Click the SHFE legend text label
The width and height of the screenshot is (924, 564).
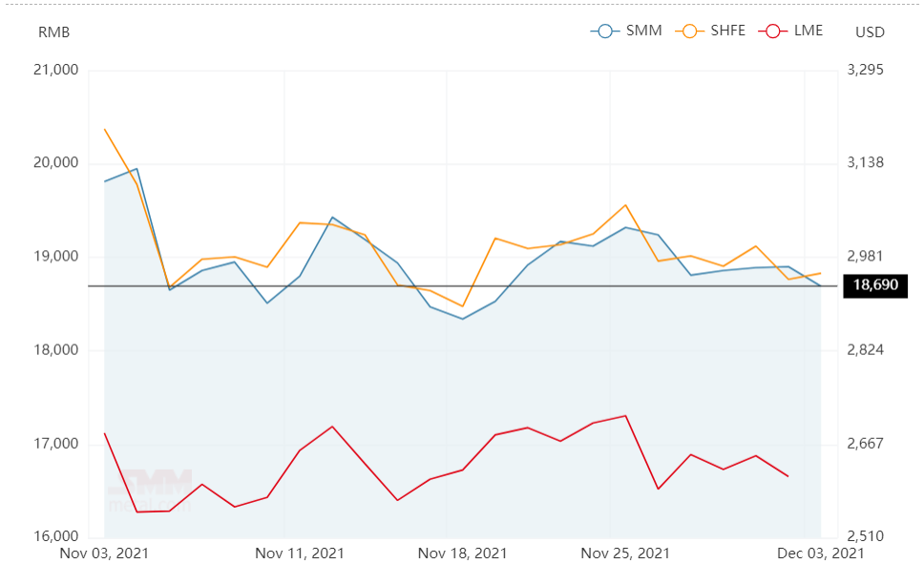(727, 31)
